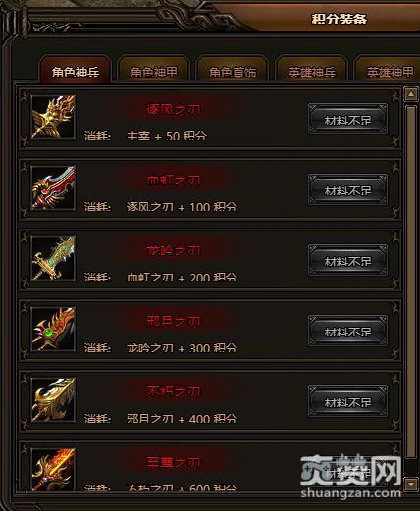Click 材料不足 button for 龙吟之刃
420x511 pixels.
click(x=347, y=261)
